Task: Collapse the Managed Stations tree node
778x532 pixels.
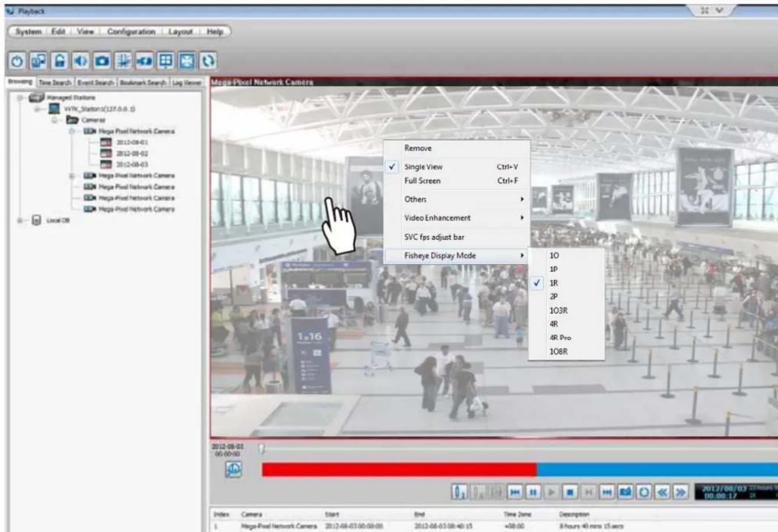Action: point(20,98)
